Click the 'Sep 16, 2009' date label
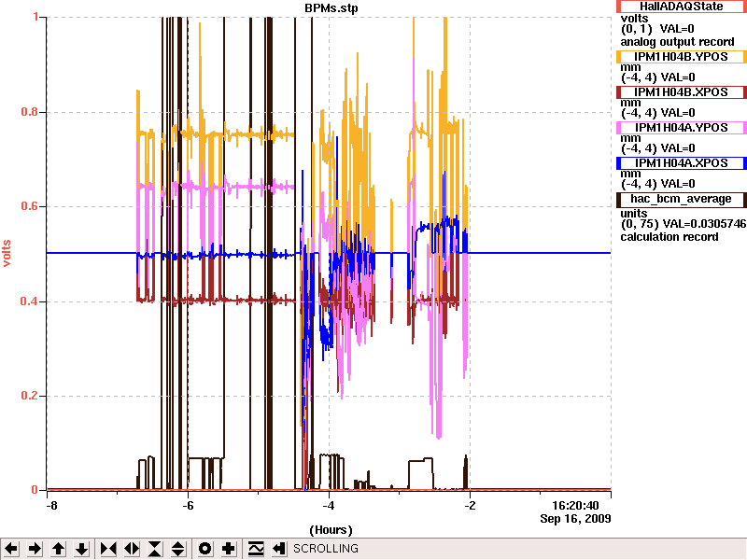 [575, 519]
